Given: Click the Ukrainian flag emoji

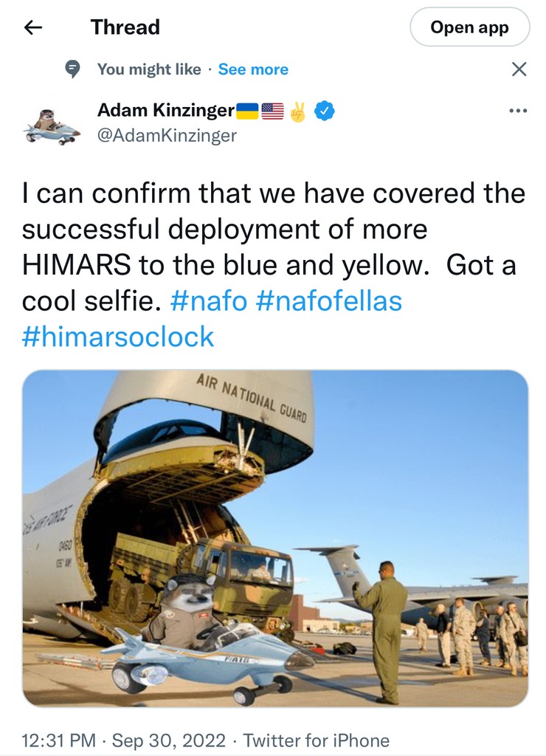Looking at the screenshot, I should pos(247,111).
